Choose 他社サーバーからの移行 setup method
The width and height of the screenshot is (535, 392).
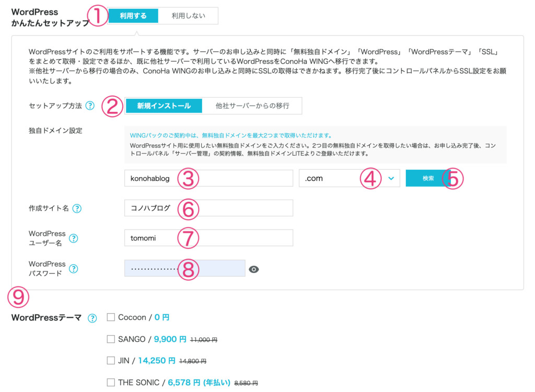coord(252,106)
